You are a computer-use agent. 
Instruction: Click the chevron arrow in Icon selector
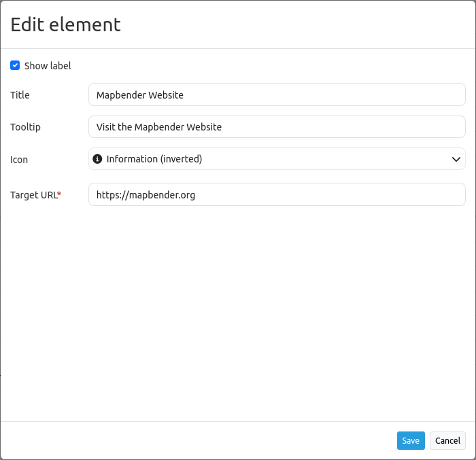[x=456, y=159]
